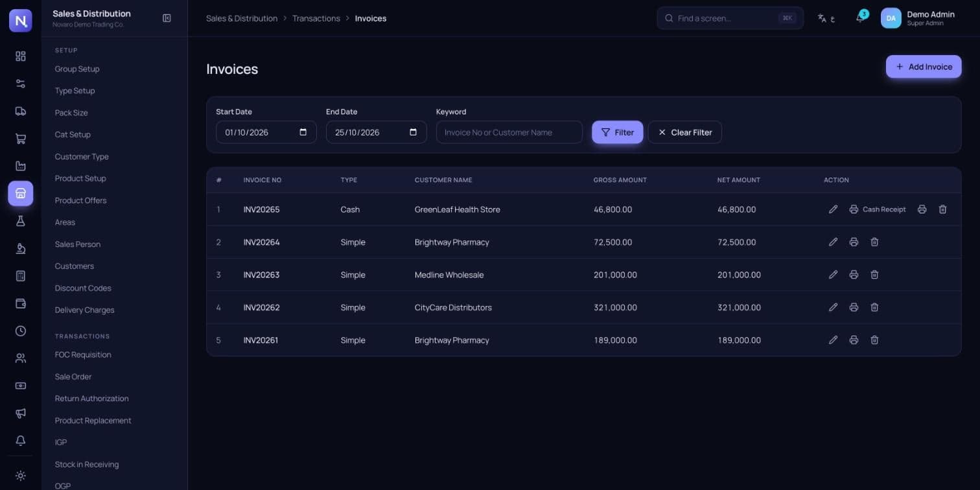980x490 pixels.
Task: Switch theme with the sun icon
Action: click(x=21, y=476)
